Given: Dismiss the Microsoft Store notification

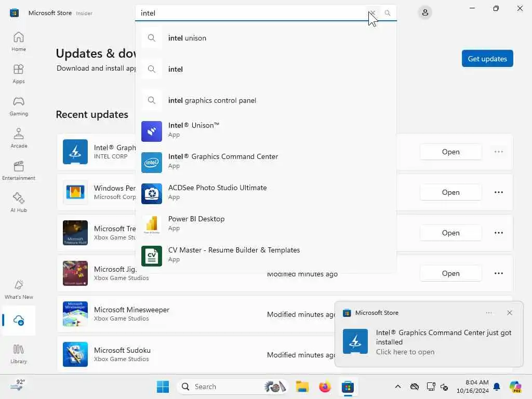Looking at the screenshot, I should pyautogui.click(x=509, y=313).
